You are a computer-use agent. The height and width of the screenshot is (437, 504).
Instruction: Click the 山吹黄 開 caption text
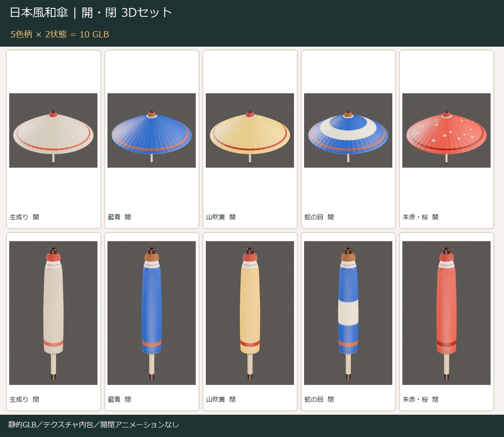(x=221, y=217)
